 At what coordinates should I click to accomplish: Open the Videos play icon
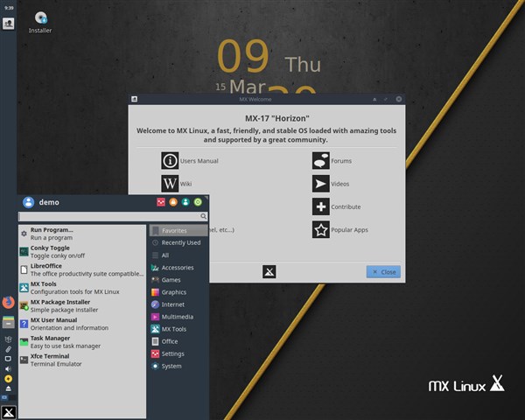[x=321, y=184]
